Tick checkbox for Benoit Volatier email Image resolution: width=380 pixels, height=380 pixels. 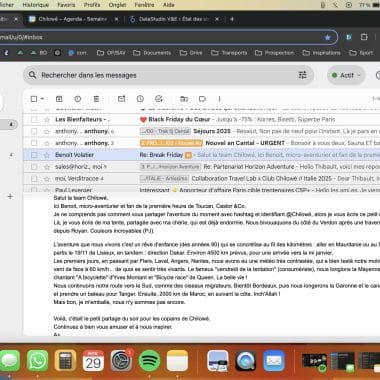pos(34,155)
